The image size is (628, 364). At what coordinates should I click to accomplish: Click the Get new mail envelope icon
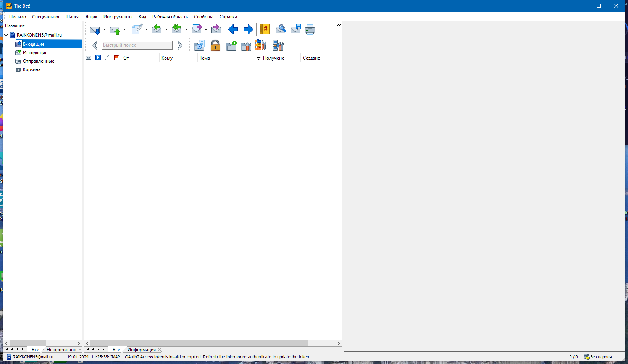tap(94, 30)
